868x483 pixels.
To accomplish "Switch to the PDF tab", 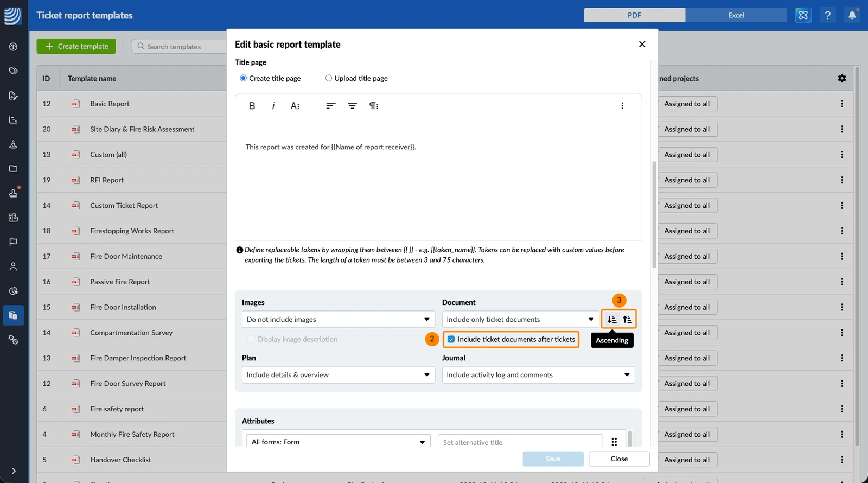I will tap(634, 15).
